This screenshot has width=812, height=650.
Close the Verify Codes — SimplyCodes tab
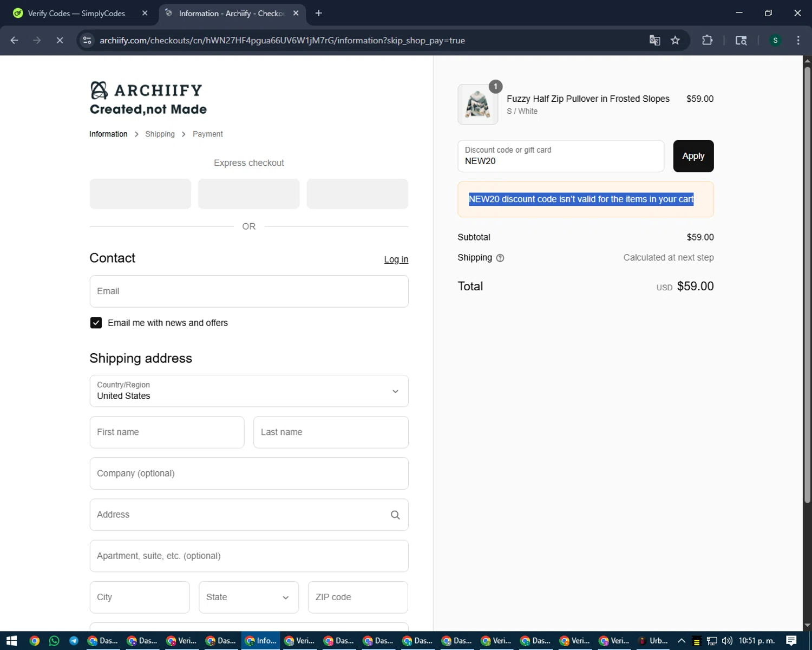(x=145, y=13)
